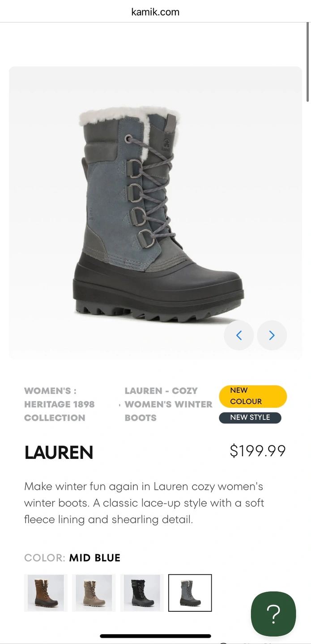Viewport: 311px width, 644px height.
Task: Tap the New Style dark badge
Action: 250,418
